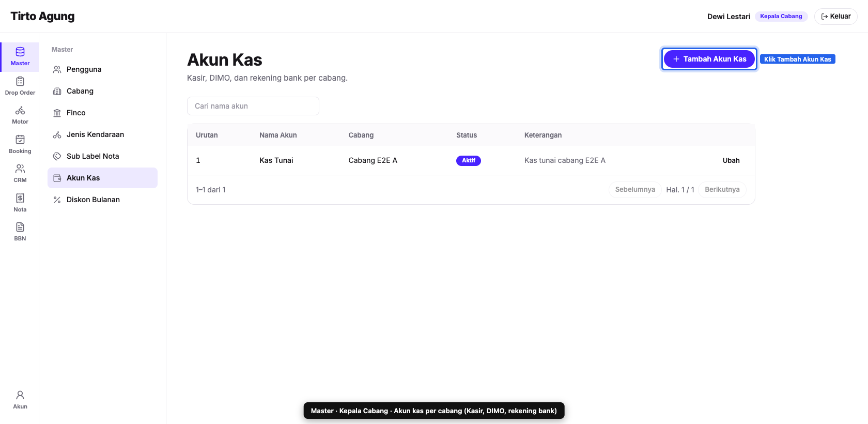The height and width of the screenshot is (424, 868).
Task: Focus the Cari nama akun search field
Action: click(x=253, y=106)
